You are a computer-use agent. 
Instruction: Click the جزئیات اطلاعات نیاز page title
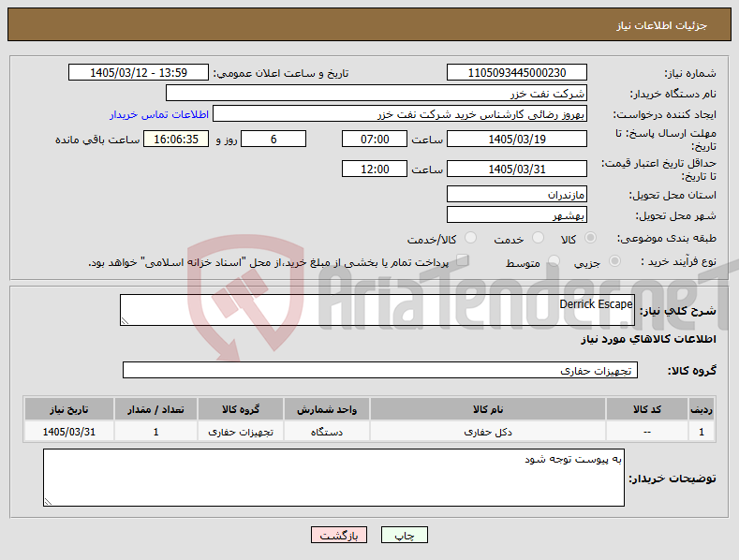tap(661, 25)
